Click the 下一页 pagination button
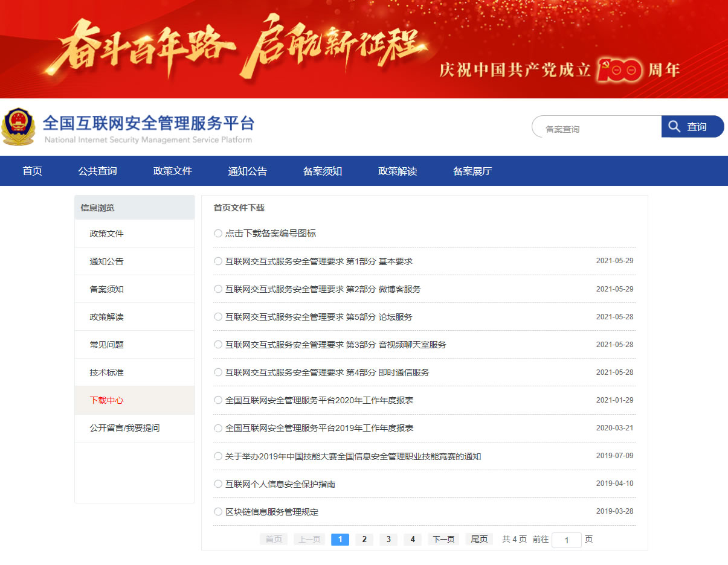Image resolution: width=728 pixels, height=565 pixels. pos(443,540)
